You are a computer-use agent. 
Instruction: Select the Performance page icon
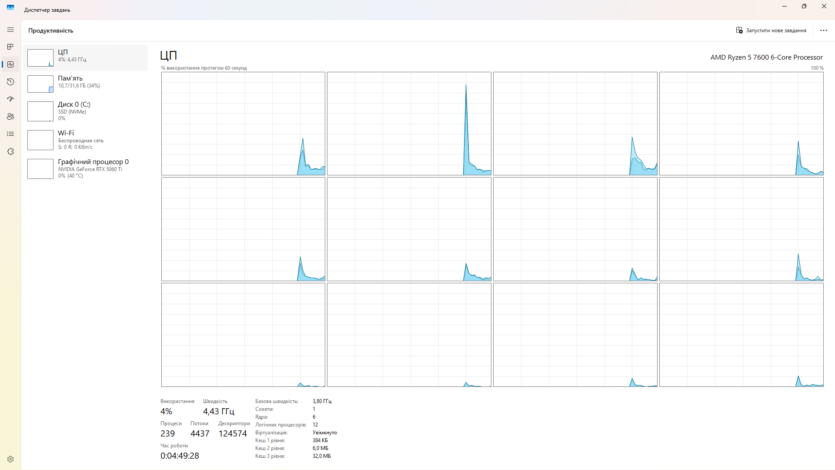coord(10,64)
